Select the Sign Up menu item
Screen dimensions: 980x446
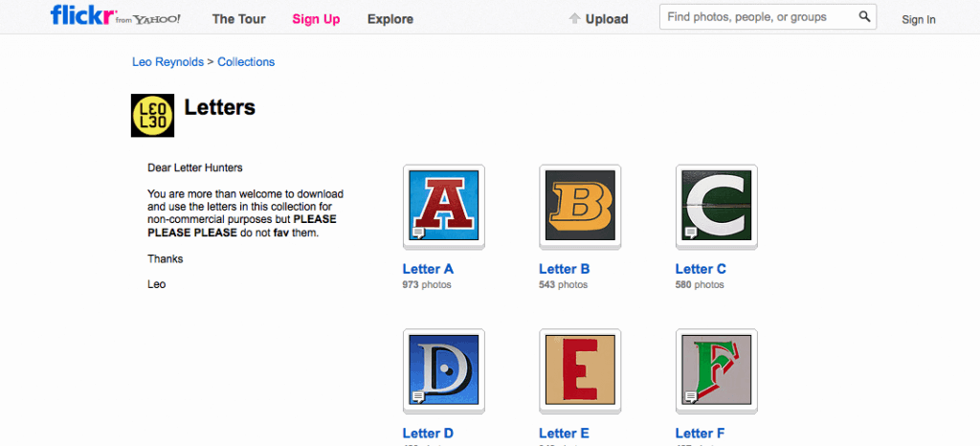pos(316,19)
